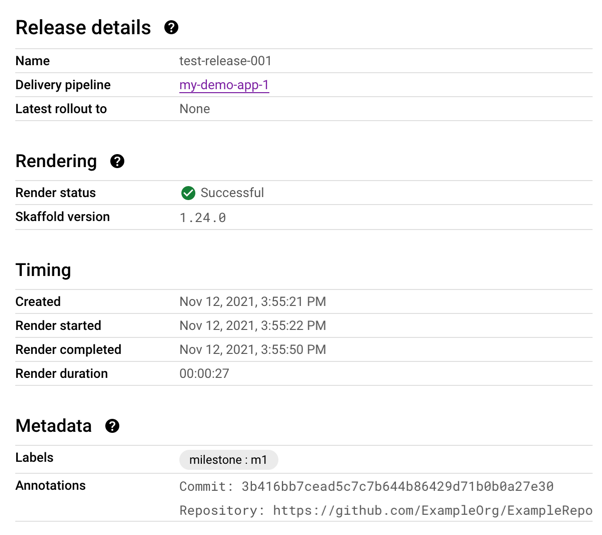Click the Successful render status text
602x535 pixels.
pyautogui.click(x=232, y=193)
